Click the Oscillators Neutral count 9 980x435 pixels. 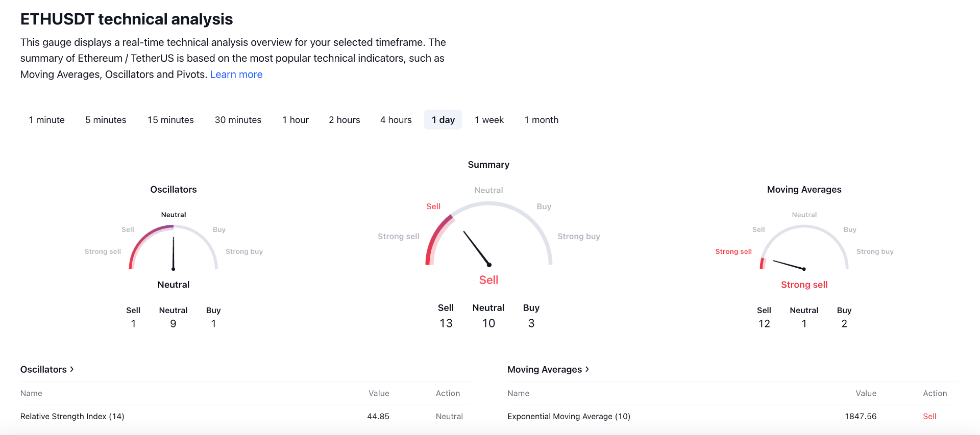click(174, 324)
